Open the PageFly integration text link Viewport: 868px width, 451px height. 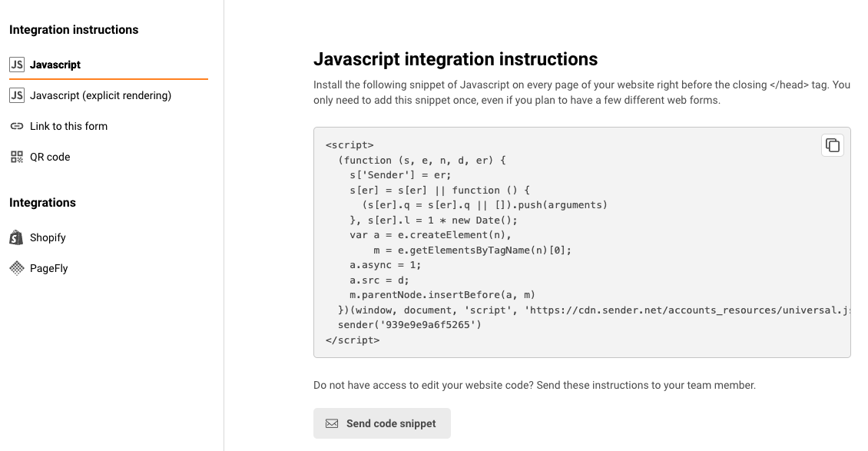[49, 268]
